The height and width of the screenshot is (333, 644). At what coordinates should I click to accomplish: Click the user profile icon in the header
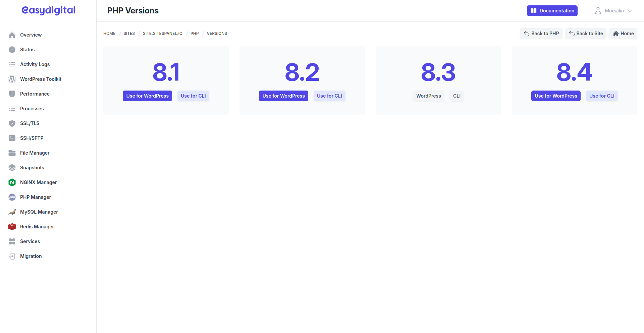point(598,10)
